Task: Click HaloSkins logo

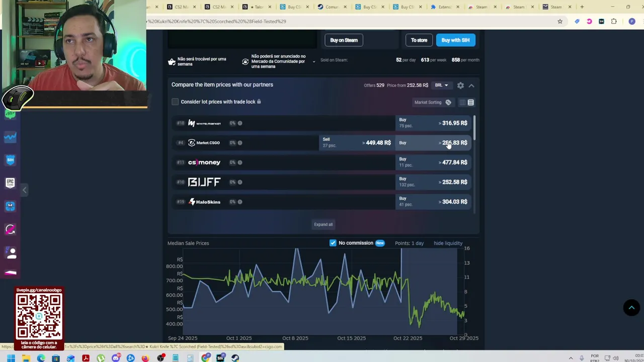Action: coord(204,202)
